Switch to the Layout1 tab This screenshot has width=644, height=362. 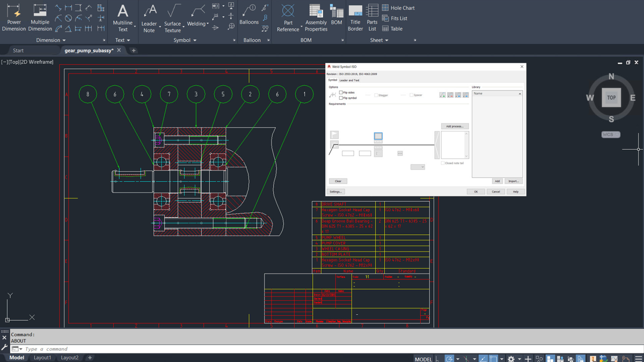(x=42, y=357)
